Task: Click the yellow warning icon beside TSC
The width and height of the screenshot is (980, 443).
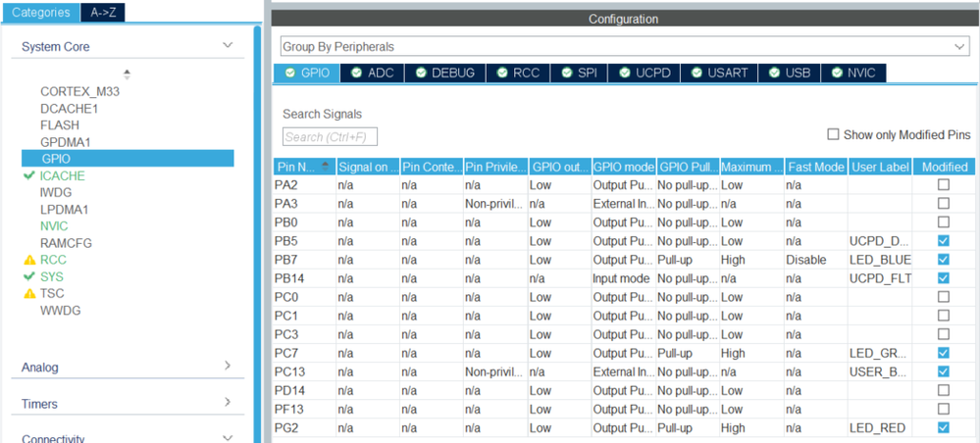Action: (29, 294)
